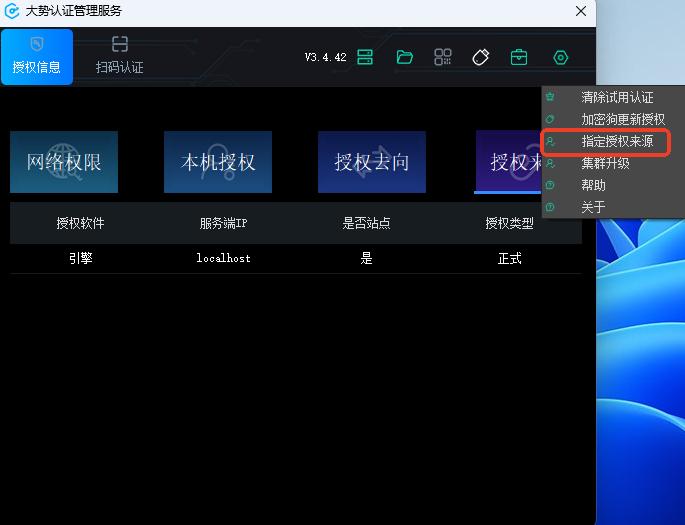The image size is (685, 525).
Task: Click icon beside 关于
Action: point(550,207)
